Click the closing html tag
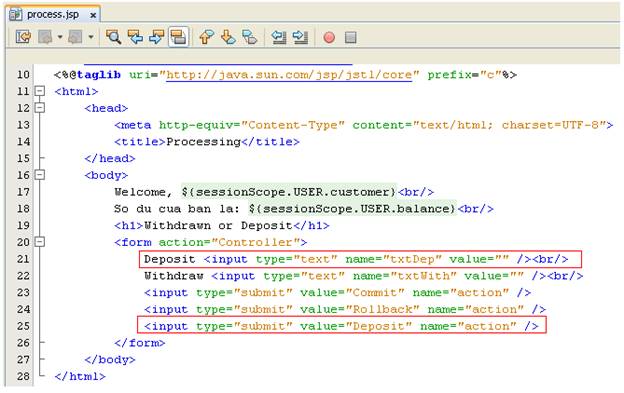Screen dimensions: 624x393 80,376
